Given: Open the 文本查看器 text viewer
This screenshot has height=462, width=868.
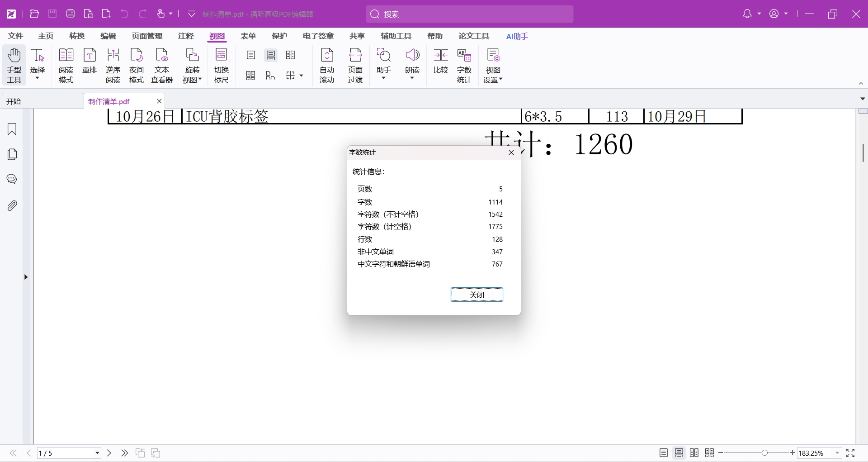Looking at the screenshot, I should (162, 66).
